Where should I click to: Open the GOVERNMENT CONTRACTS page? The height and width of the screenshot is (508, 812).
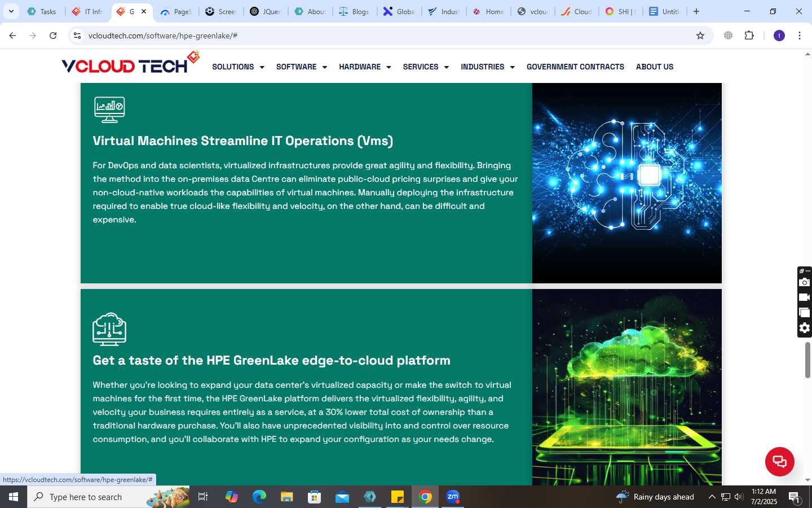click(575, 67)
